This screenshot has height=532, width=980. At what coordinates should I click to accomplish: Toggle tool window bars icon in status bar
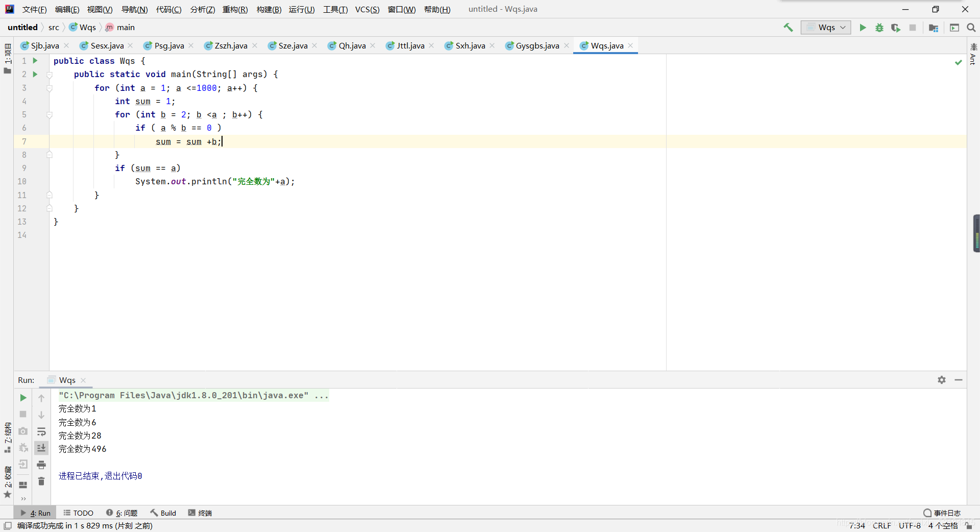click(8, 525)
